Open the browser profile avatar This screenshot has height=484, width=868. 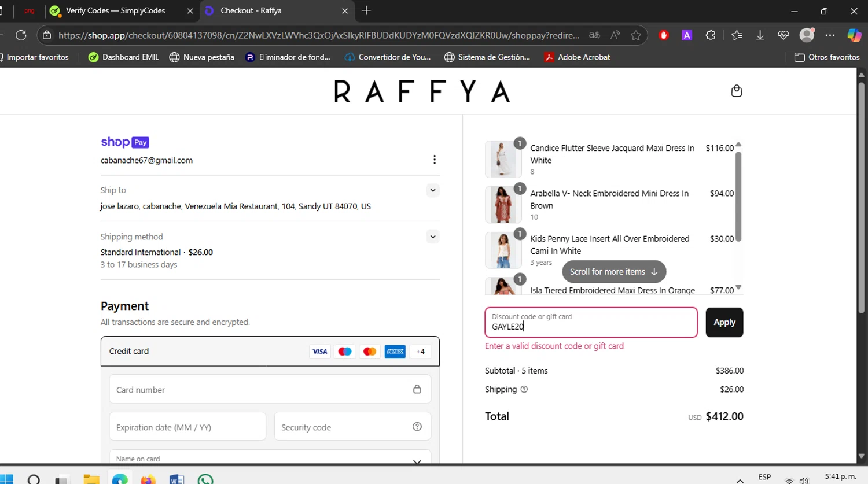(807, 35)
